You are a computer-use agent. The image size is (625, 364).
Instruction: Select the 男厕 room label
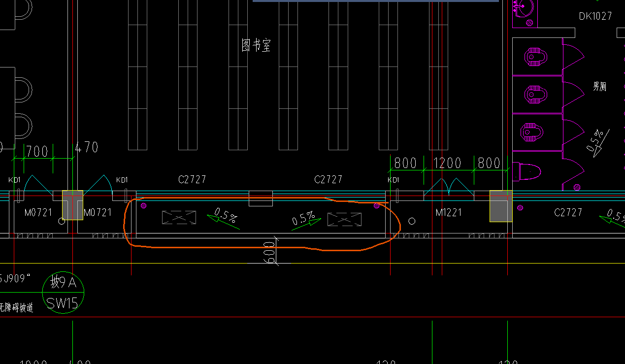click(599, 87)
